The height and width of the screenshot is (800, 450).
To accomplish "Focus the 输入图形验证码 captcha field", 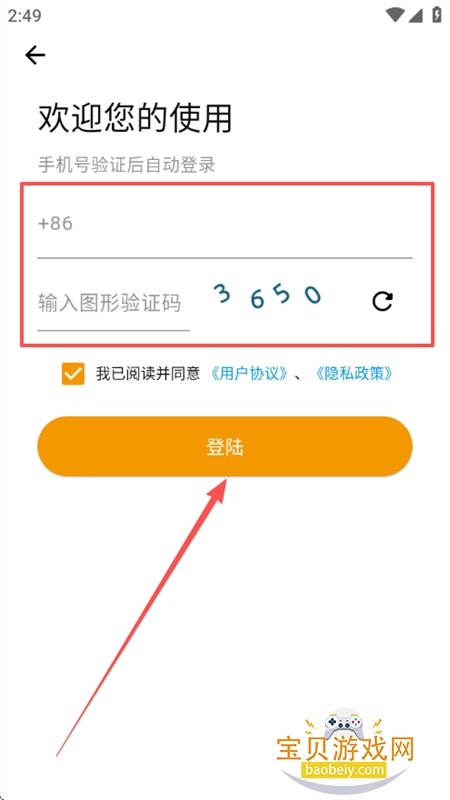I will tap(113, 304).
